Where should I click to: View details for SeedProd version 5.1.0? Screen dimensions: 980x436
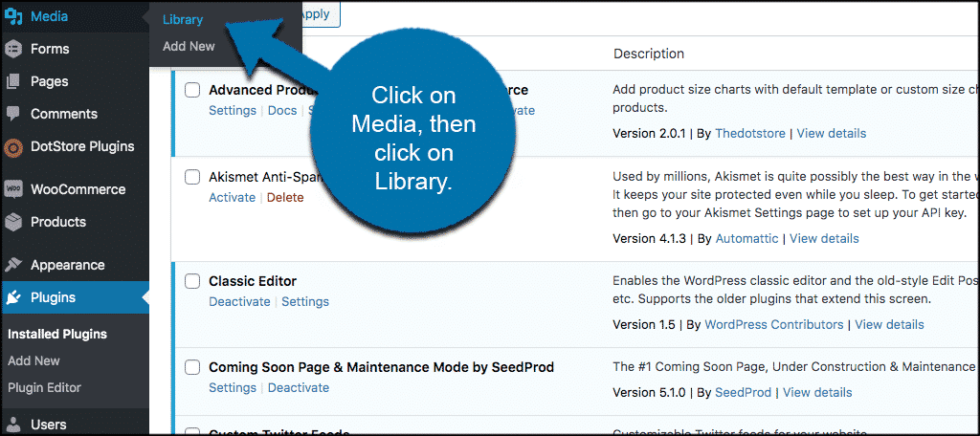pyautogui.click(x=817, y=393)
